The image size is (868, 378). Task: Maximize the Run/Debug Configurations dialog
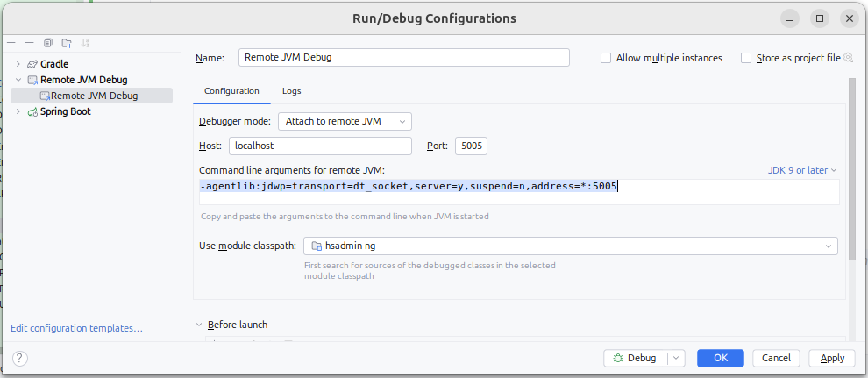(820, 18)
